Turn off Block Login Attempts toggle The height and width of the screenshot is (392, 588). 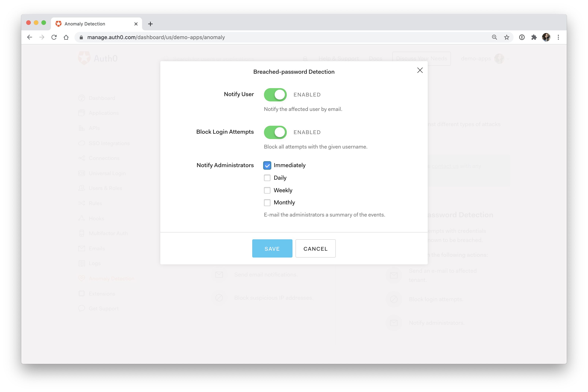tap(275, 132)
